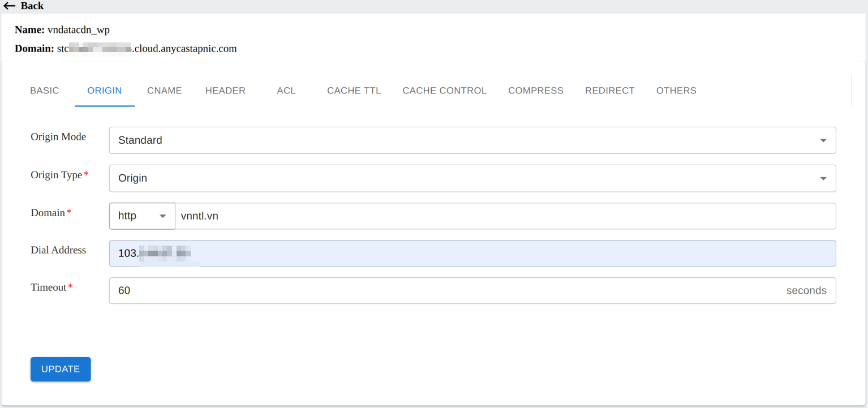Switch to the CNAME tab
The height and width of the screenshot is (408, 868).
165,91
